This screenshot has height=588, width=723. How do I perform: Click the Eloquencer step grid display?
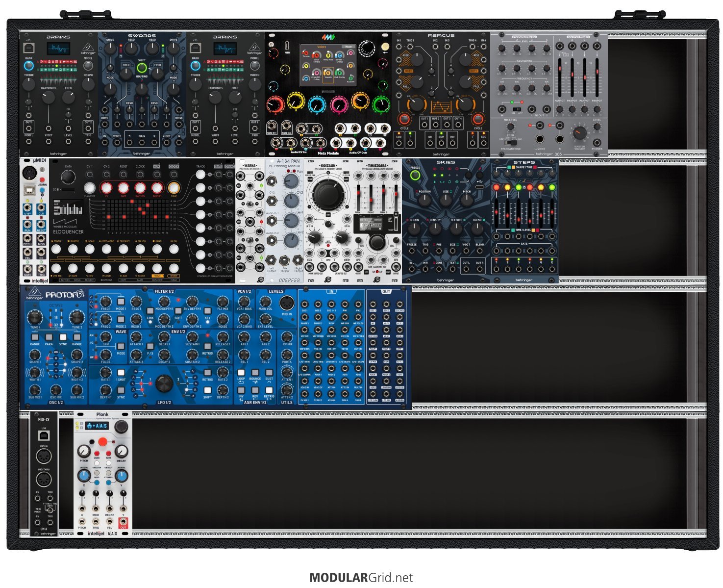(x=138, y=214)
